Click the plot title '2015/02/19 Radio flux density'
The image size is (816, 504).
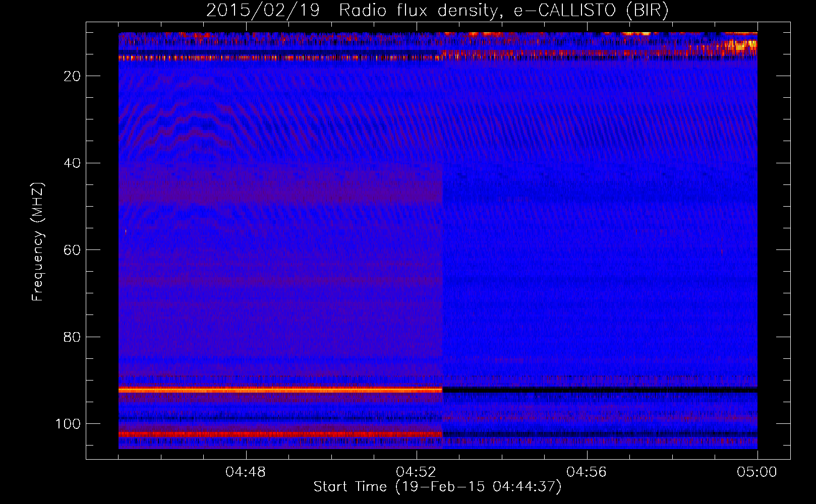437,11
